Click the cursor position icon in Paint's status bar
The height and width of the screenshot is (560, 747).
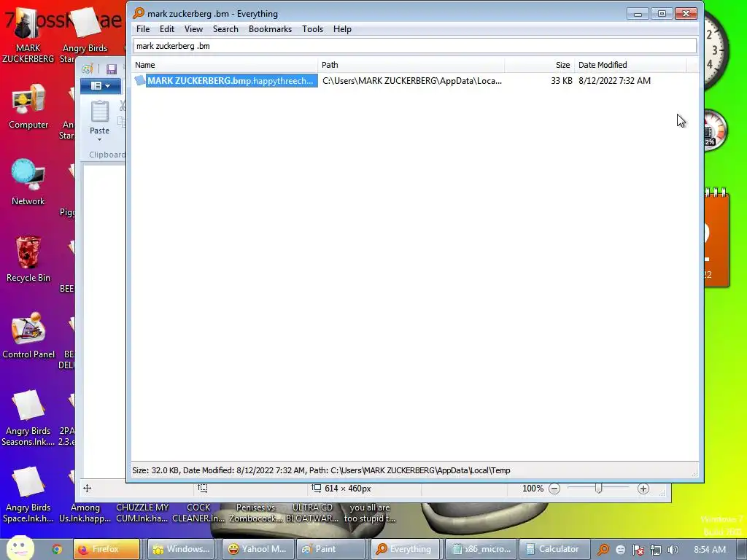[x=88, y=488]
